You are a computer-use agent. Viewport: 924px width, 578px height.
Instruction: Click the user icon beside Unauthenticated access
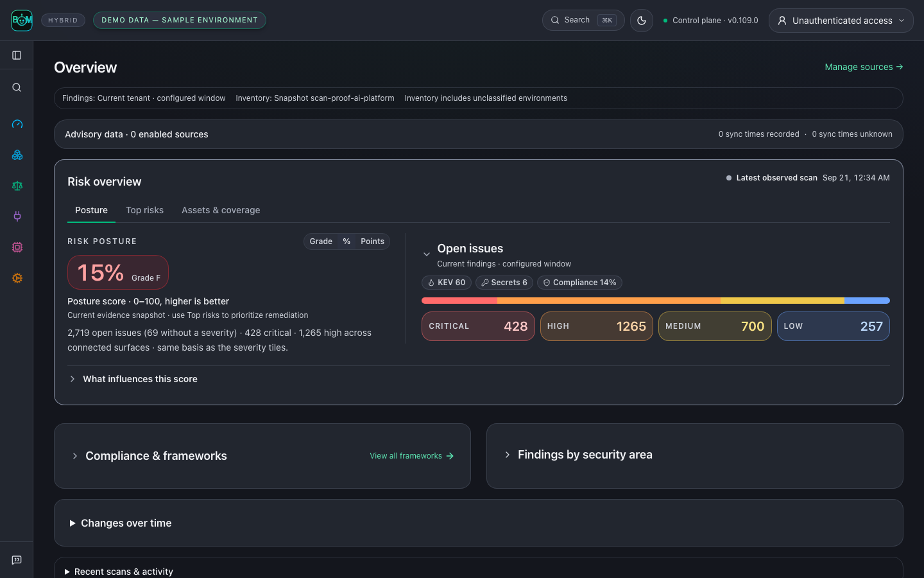pyautogui.click(x=782, y=21)
